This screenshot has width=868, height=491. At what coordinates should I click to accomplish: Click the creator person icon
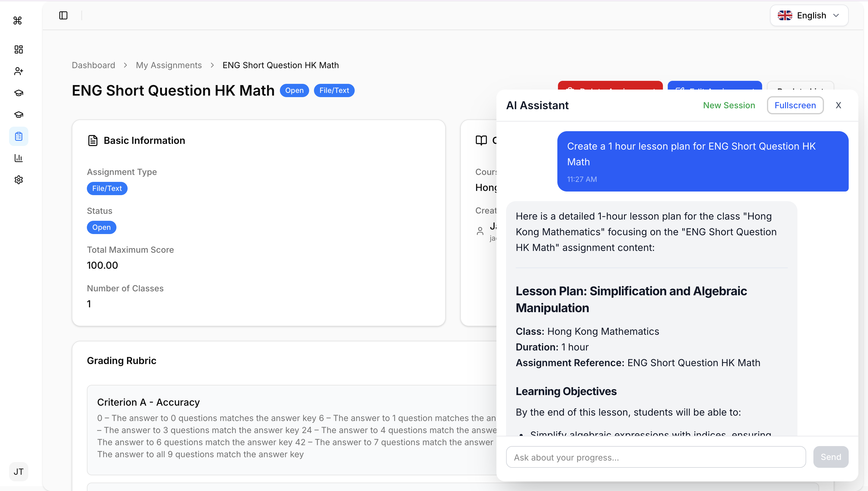tap(480, 231)
